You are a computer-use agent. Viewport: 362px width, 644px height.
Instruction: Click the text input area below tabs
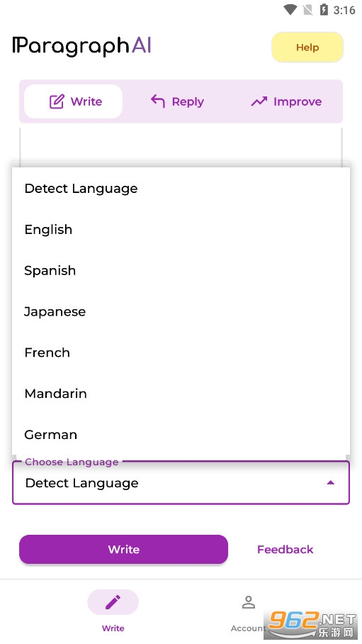pyautogui.click(x=181, y=147)
